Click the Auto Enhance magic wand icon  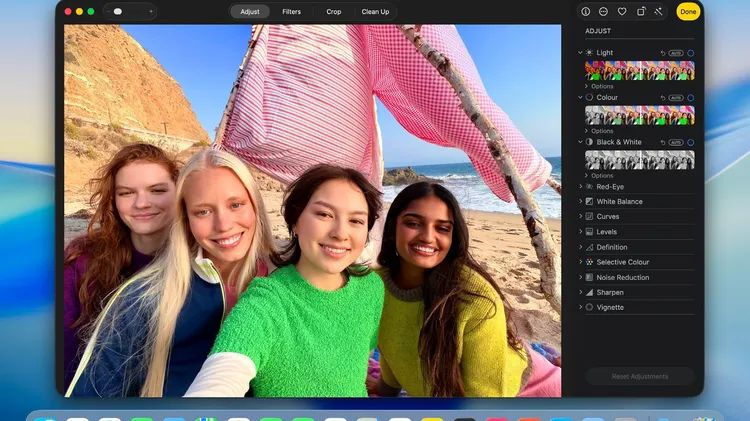pyautogui.click(x=659, y=12)
